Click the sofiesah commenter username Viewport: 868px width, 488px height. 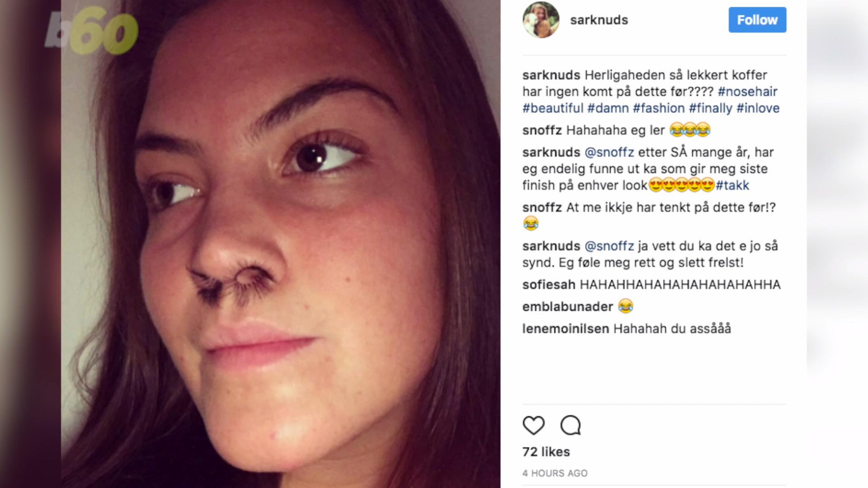pos(549,285)
